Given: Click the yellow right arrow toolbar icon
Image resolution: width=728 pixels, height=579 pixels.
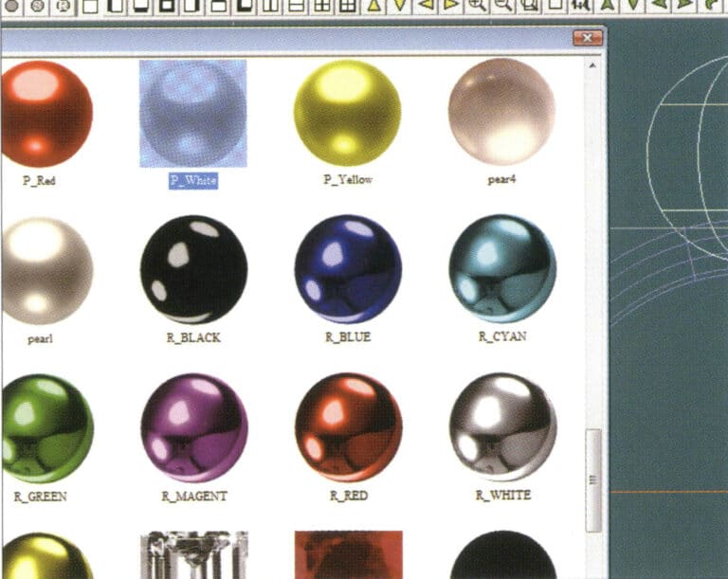Looking at the screenshot, I should pos(451,5).
